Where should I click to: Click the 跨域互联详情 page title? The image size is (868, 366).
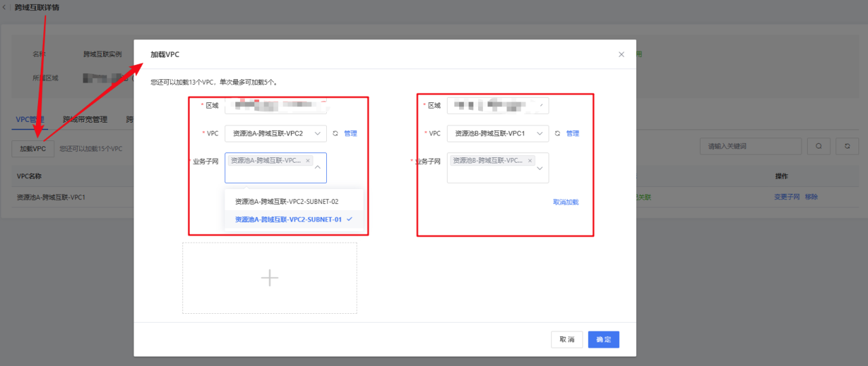click(37, 7)
